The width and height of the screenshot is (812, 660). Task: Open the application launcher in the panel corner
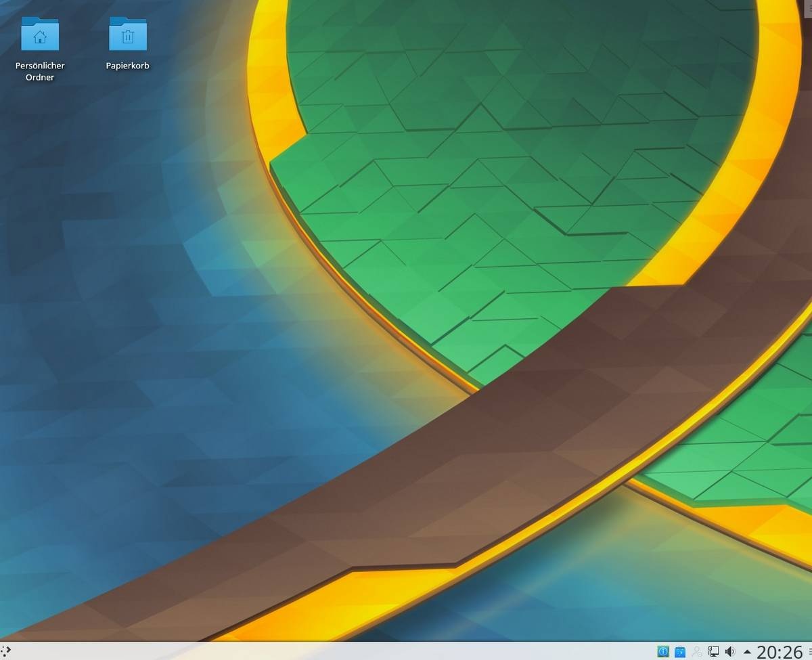point(5,651)
